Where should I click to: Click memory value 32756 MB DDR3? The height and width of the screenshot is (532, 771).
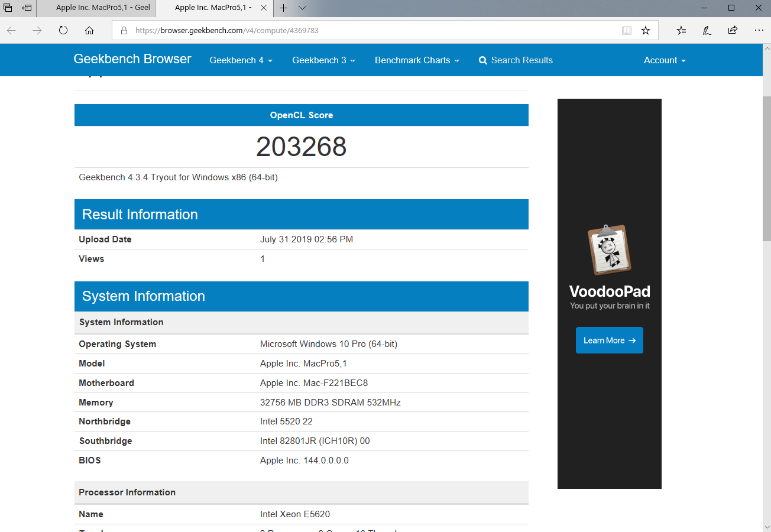[x=331, y=403]
